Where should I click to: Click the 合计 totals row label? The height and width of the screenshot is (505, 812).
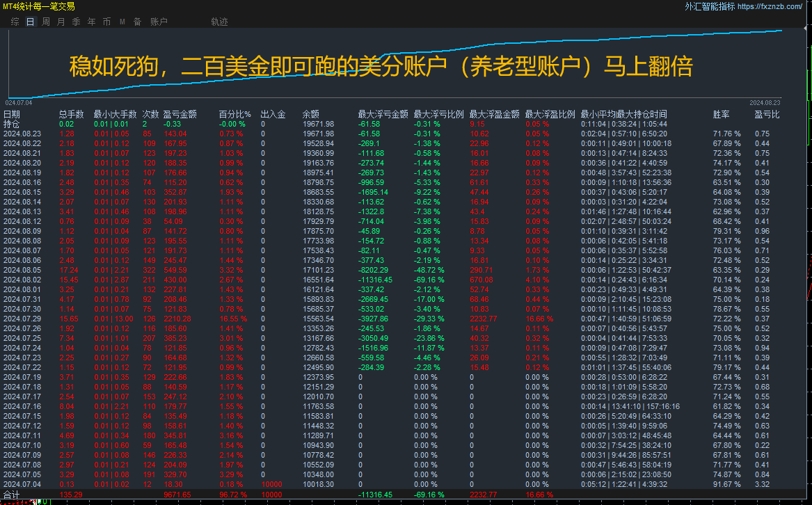click(x=11, y=495)
